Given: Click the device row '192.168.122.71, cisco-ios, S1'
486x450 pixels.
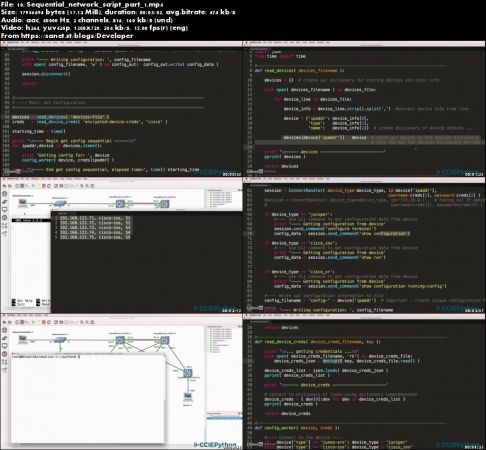Looking at the screenshot, I should 95,218.
